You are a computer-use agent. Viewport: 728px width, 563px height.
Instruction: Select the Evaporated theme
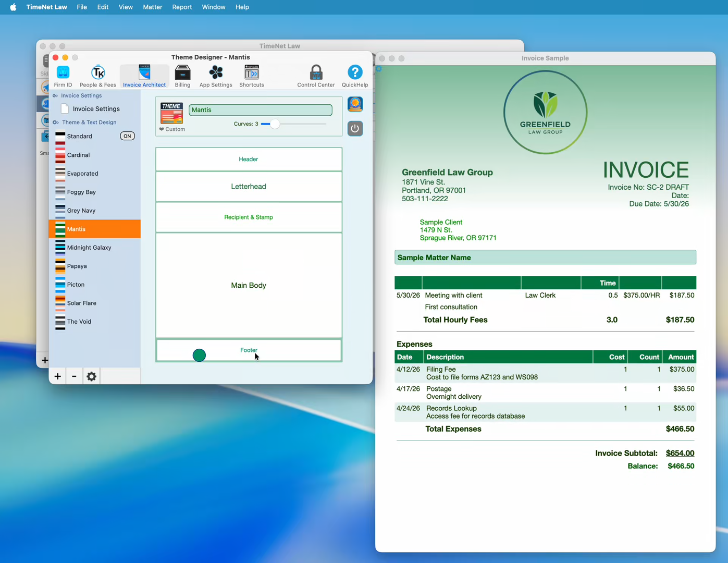95,174
